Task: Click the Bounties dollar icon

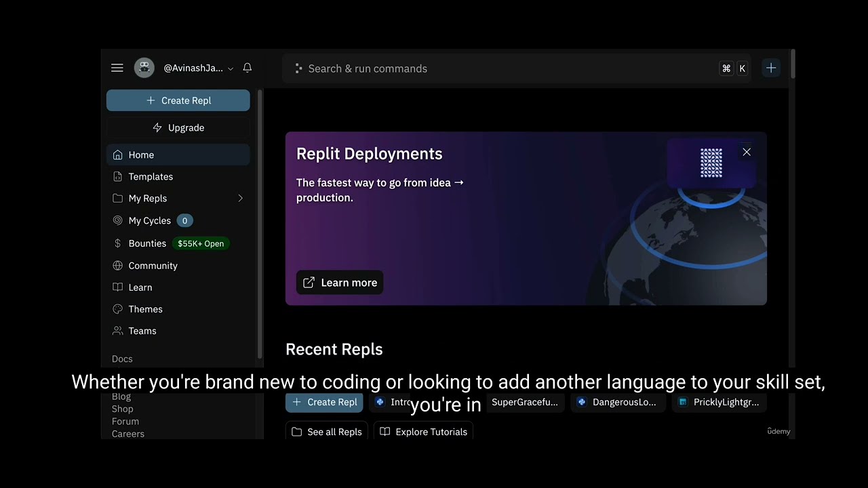Action: (x=118, y=243)
